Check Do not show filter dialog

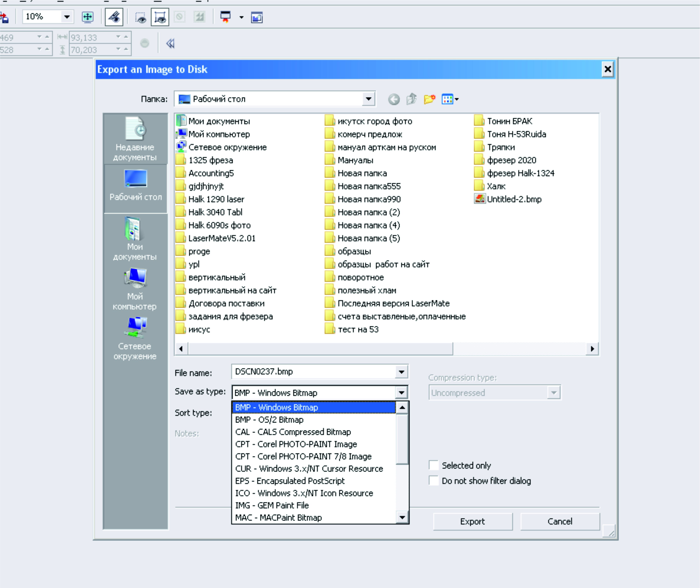pyautogui.click(x=433, y=481)
